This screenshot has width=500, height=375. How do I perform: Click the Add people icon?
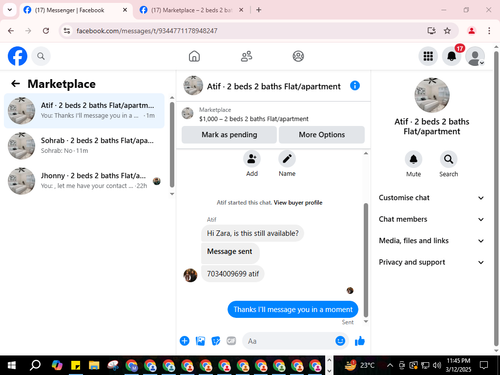pyautogui.click(x=252, y=159)
